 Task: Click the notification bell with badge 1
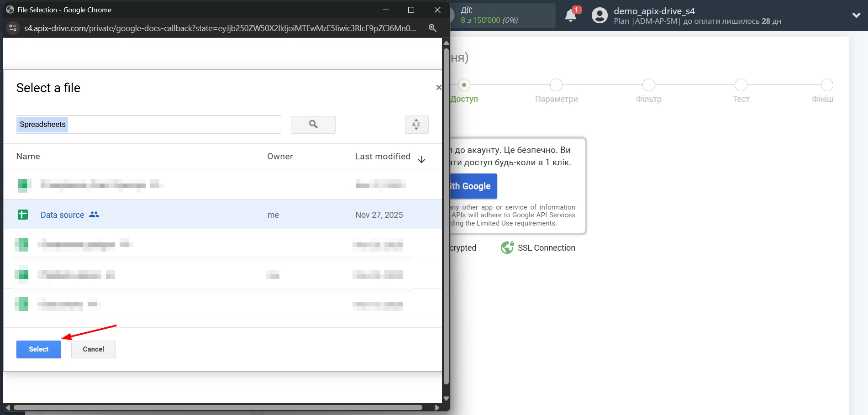(570, 15)
